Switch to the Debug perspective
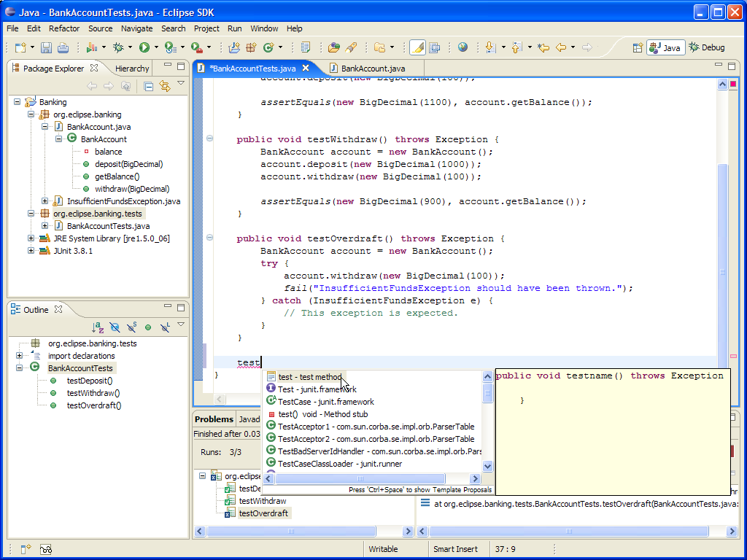The image size is (747, 560). 707,47
